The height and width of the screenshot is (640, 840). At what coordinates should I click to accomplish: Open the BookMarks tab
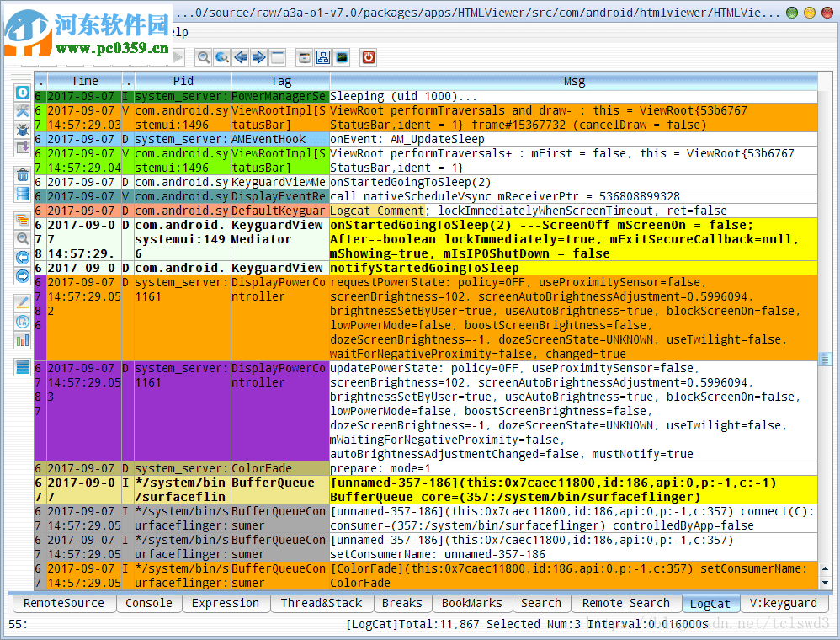click(x=472, y=603)
